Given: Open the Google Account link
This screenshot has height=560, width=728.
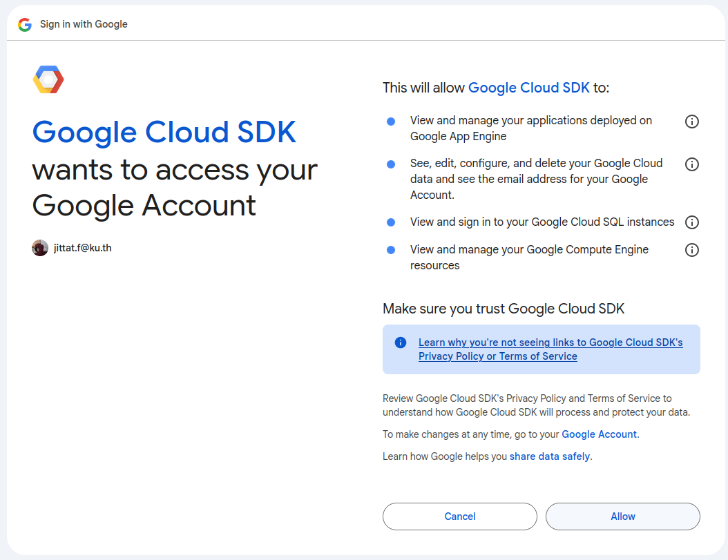Looking at the screenshot, I should tap(598, 434).
